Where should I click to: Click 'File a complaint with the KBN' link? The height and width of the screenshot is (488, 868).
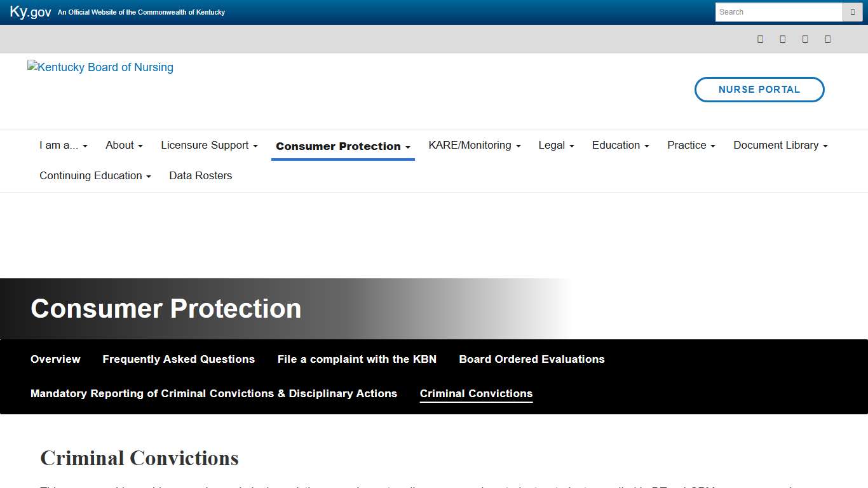tap(357, 360)
